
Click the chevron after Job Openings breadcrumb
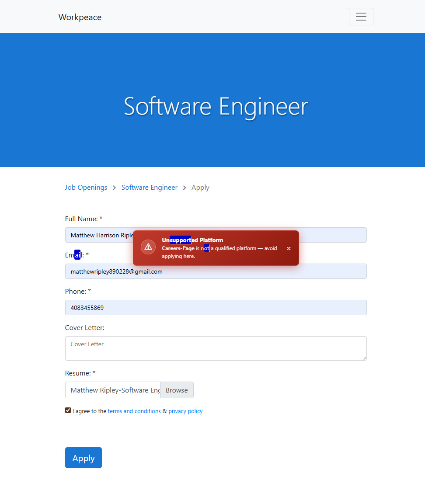(115, 188)
